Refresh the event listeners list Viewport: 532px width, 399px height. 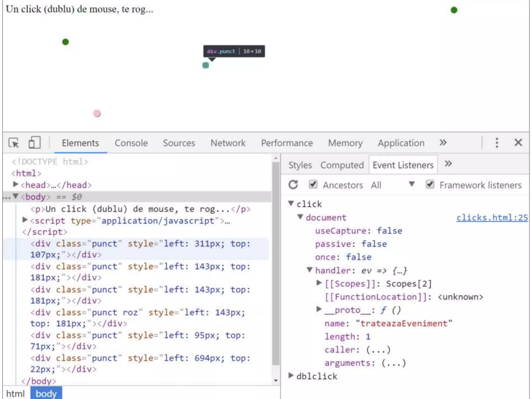293,185
